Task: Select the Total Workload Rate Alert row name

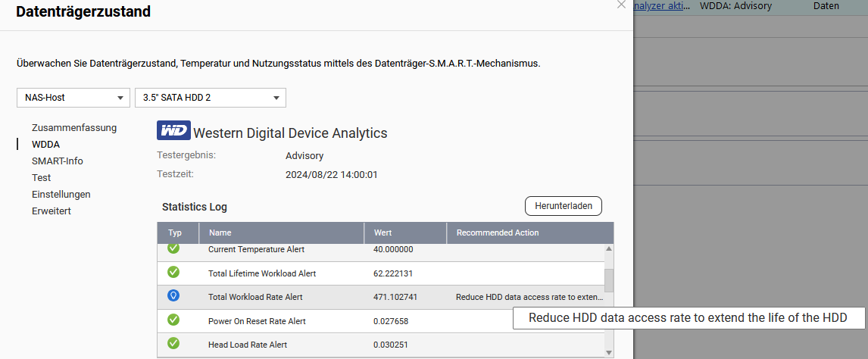Action: click(x=255, y=297)
